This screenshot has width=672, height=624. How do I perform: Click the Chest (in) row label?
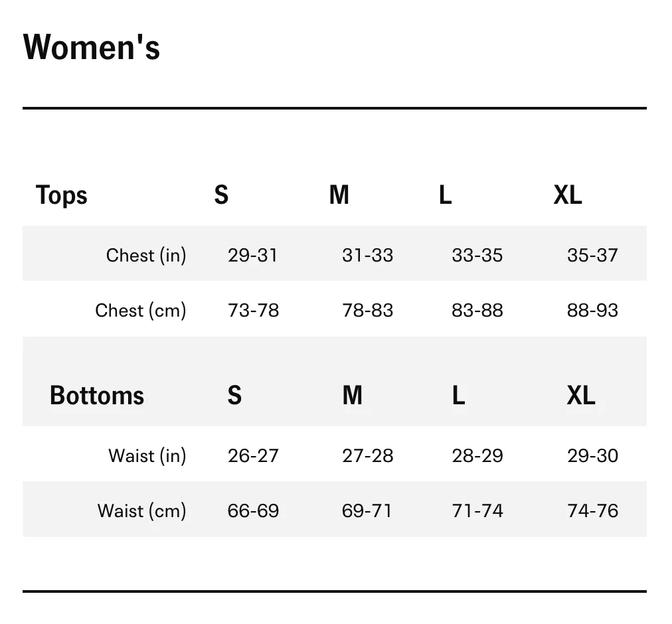pos(146,255)
